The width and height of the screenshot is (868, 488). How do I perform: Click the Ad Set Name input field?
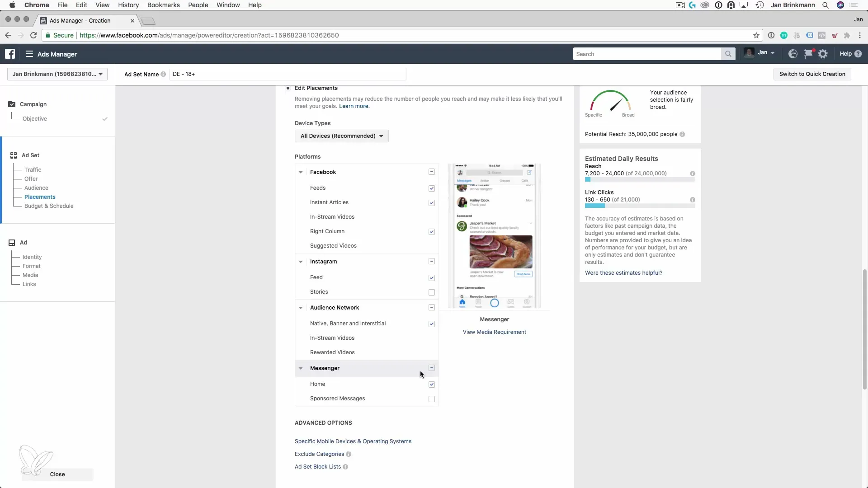(x=288, y=74)
